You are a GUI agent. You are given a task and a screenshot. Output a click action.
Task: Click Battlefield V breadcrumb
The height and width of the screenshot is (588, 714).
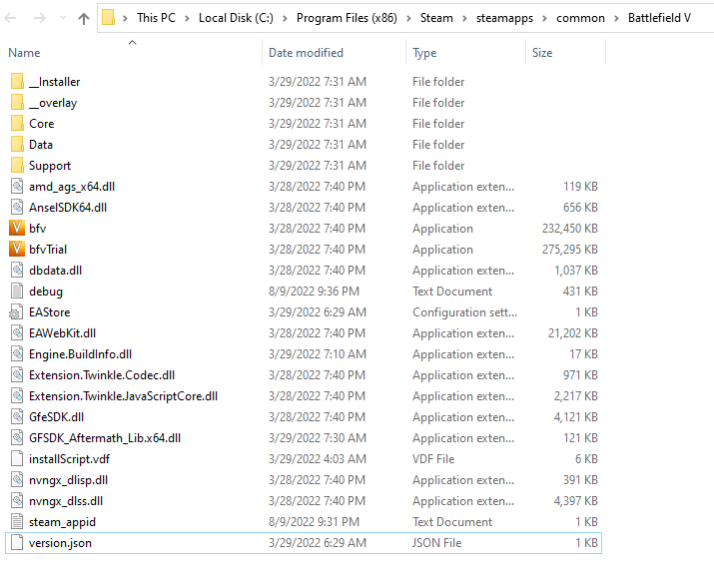659,18
